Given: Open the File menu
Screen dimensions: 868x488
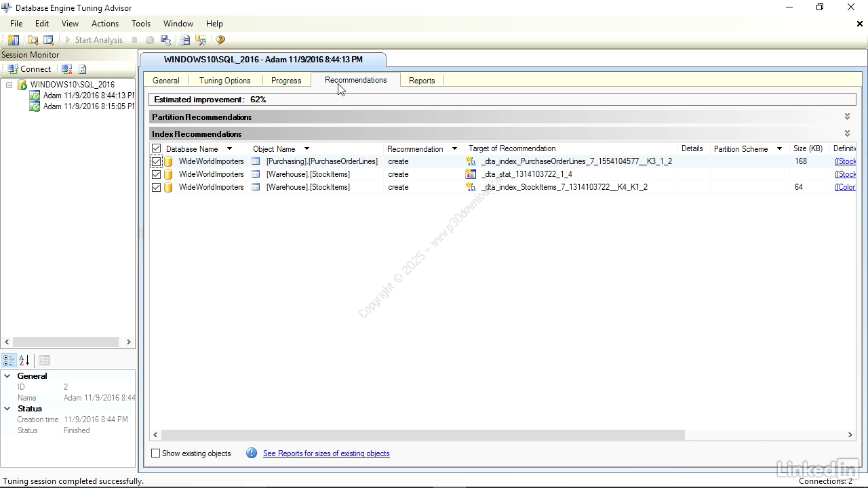Looking at the screenshot, I should point(16,24).
